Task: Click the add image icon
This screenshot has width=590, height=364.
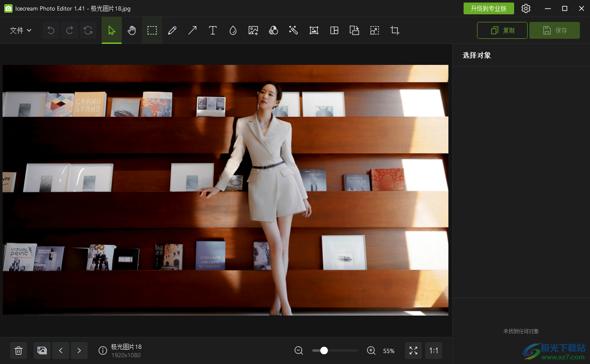Action: [253, 30]
